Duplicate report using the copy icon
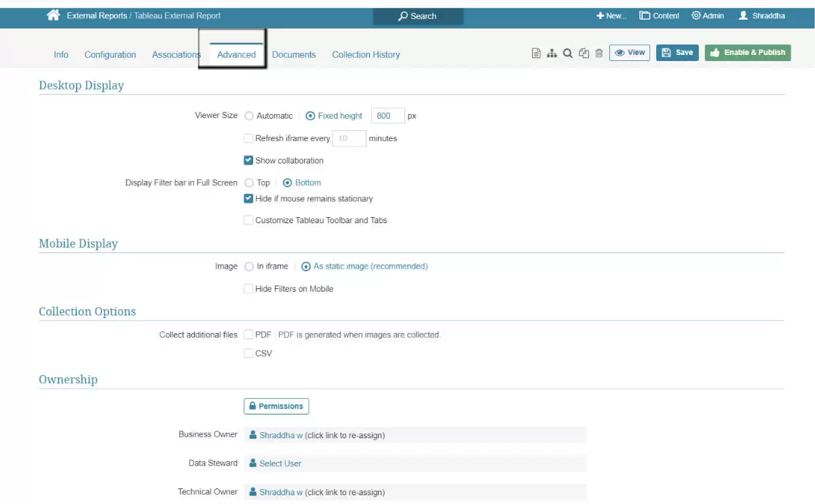Viewport: 815px width, 504px height. [584, 53]
